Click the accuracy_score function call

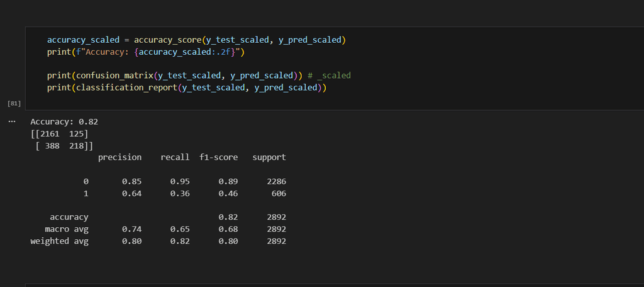tap(165, 40)
